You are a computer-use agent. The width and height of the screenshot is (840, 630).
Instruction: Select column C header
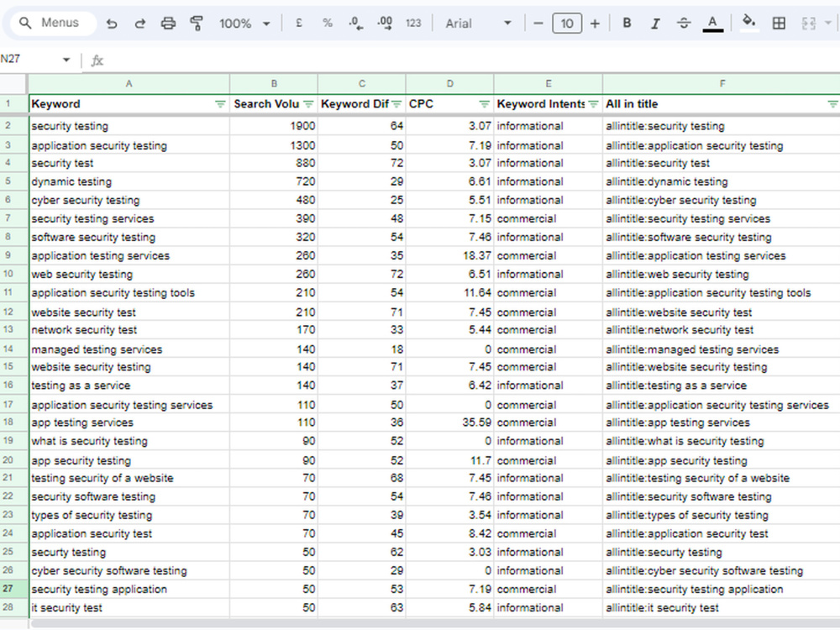361,83
